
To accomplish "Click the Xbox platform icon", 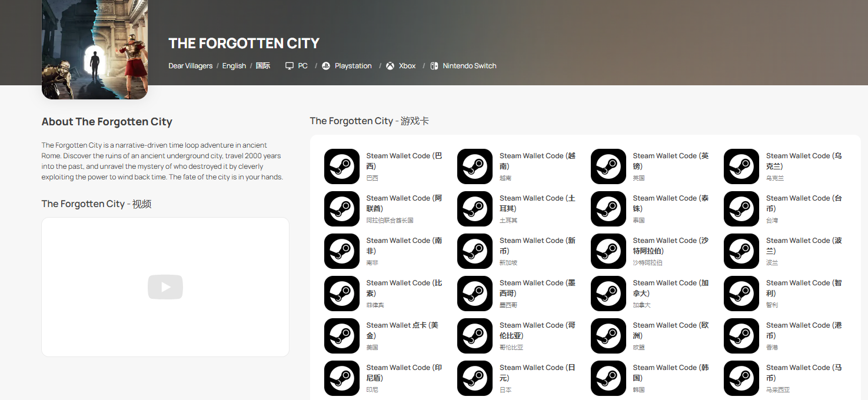I will click(390, 66).
